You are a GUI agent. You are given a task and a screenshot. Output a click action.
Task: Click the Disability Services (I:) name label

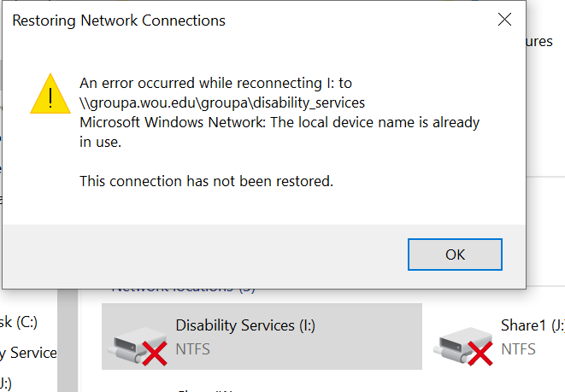point(245,325)
